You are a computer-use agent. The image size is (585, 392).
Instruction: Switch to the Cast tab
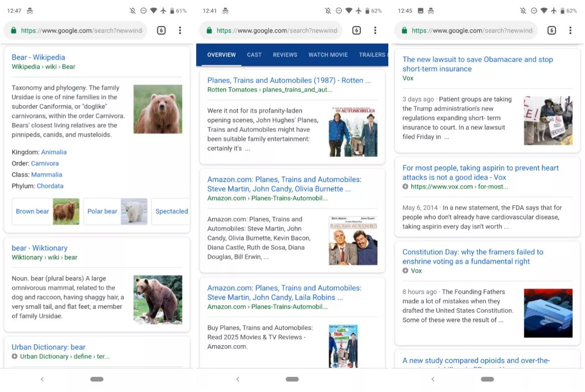click(254, 55)
